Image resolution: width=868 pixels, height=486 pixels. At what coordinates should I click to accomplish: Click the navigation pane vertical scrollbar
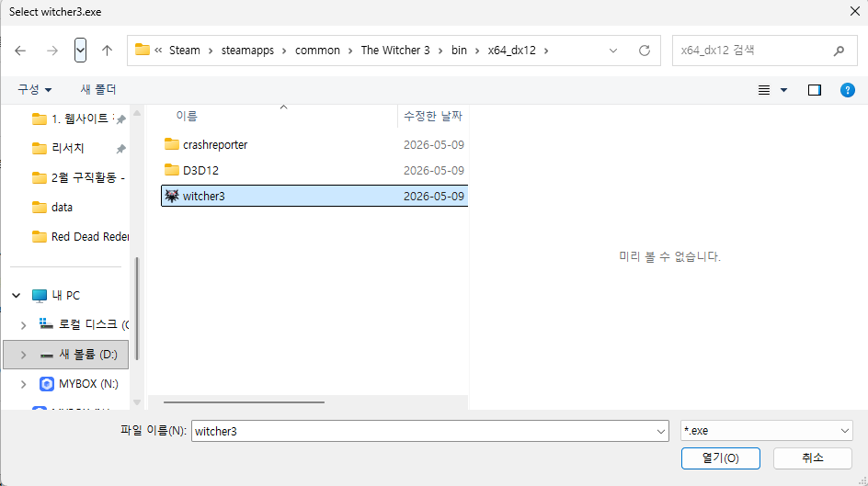(137, 309)
